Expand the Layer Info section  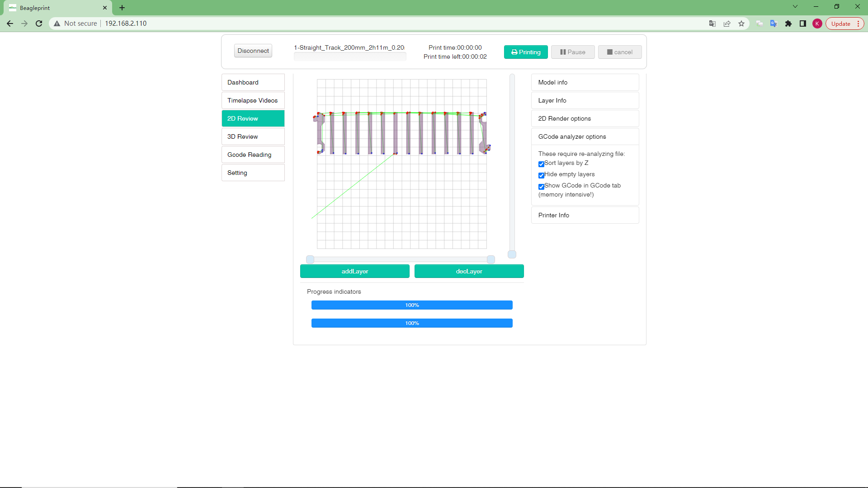coord(585,100)
